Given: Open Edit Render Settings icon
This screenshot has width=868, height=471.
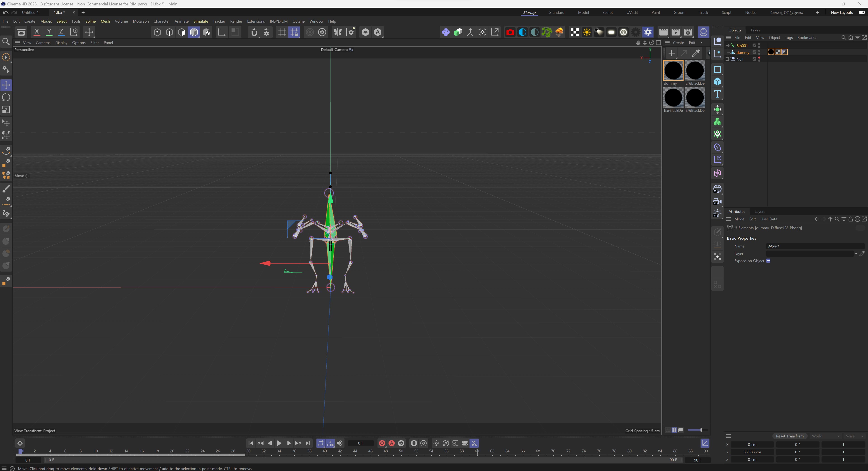Looking at the screenshot, I should (x=688, y=32).
